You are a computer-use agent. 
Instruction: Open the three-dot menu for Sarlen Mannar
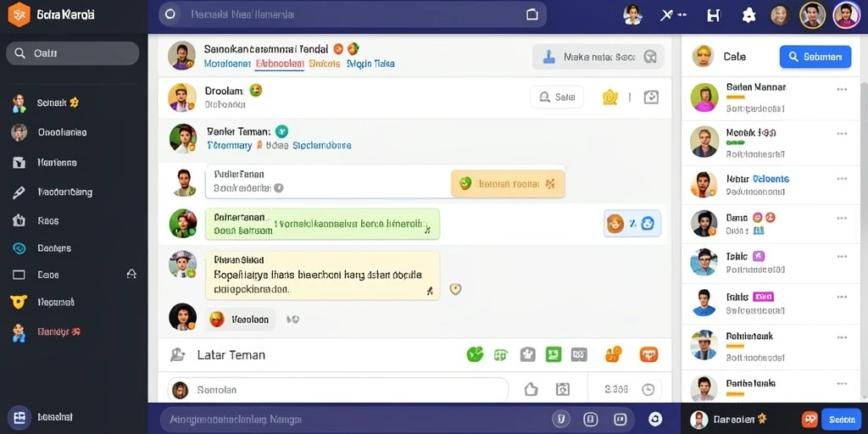click(x=842, y=89)
